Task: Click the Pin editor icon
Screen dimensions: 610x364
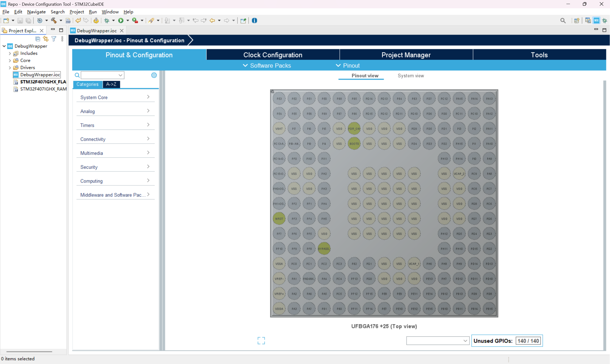Action: [x=243, y=20]
